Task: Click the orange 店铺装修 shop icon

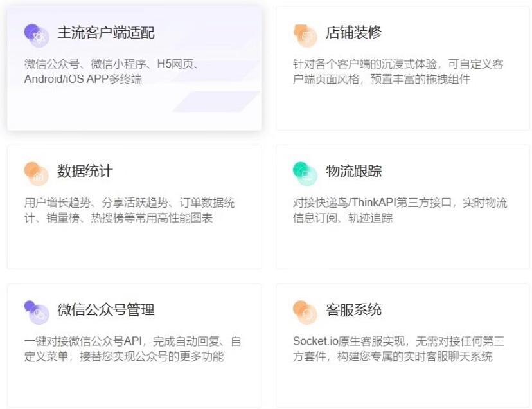Action: 305,35
